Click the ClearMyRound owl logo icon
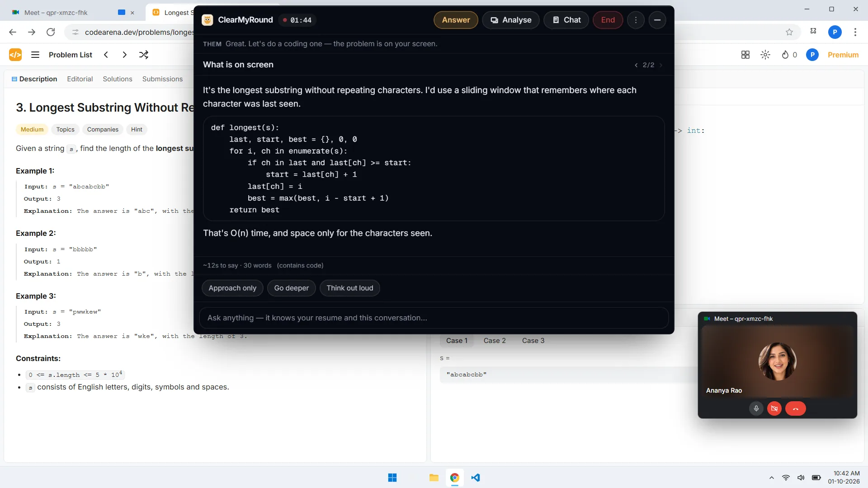The height and width of the screenshot is (488, 868). tap(208, 20)
